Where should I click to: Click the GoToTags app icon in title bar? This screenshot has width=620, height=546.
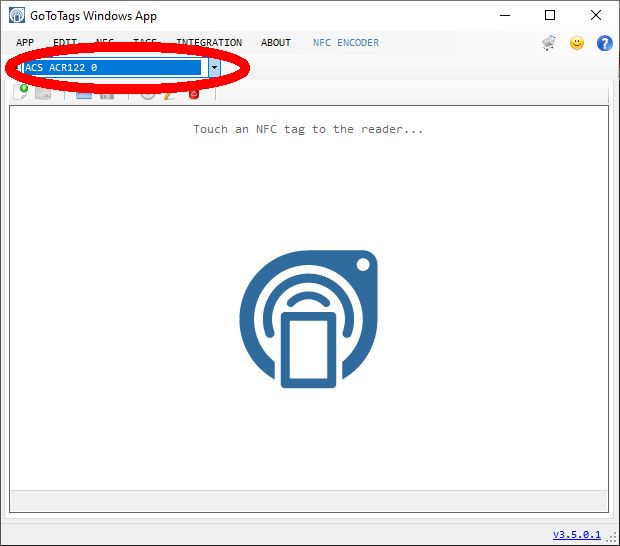pyautogui.click(x=16, y=16)
